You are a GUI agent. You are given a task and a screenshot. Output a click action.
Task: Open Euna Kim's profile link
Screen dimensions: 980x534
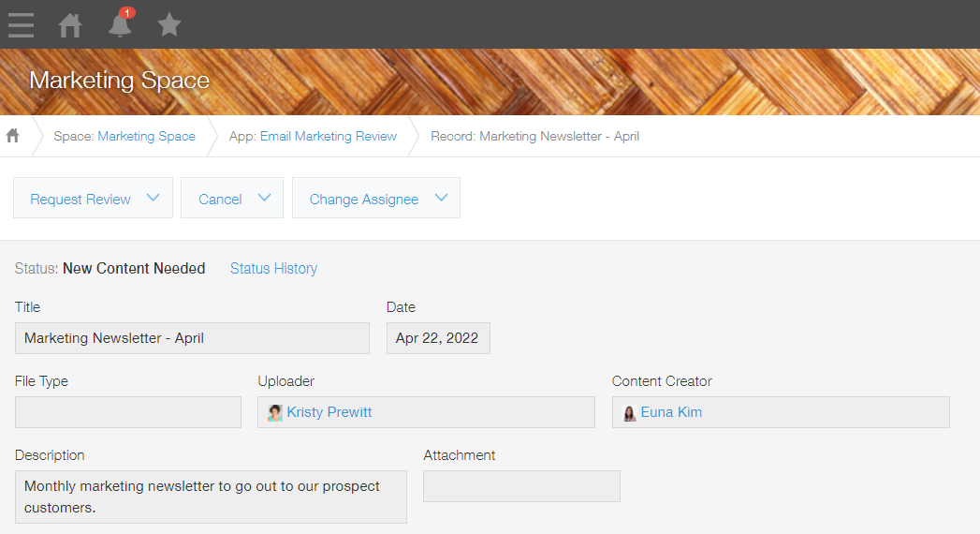pyautogui.click(x=671, y=412)
